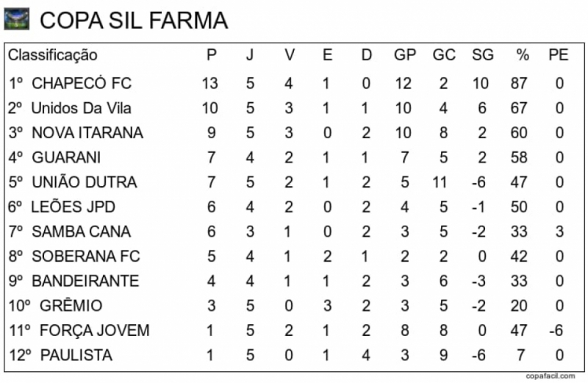Click the COPA SIL FARMA title
Viewport: 588px width, 383px height.
(x=134, y=21)
